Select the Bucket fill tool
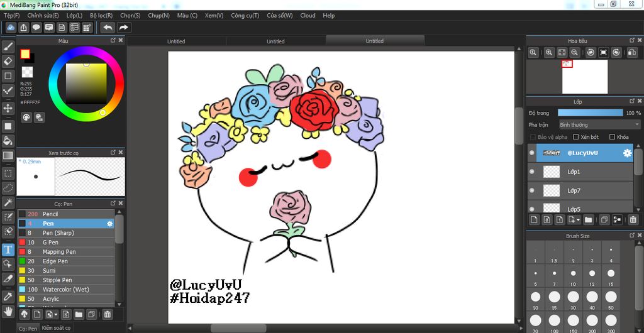 [8, 141]
